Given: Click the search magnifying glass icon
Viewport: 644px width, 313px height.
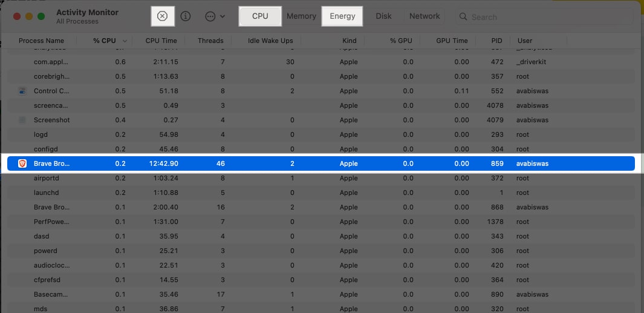Looking at the screenshot, I should click(x=464, y=17).
